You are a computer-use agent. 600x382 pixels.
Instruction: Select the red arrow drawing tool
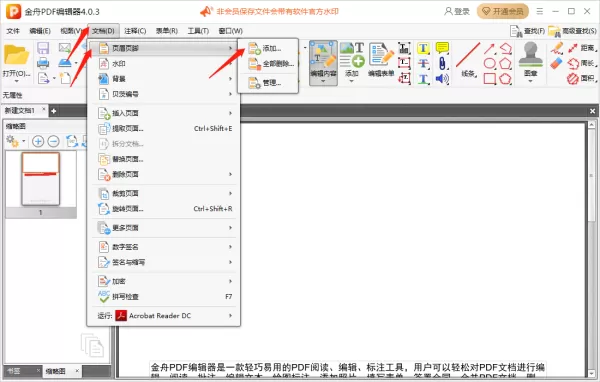pos(489,49)
